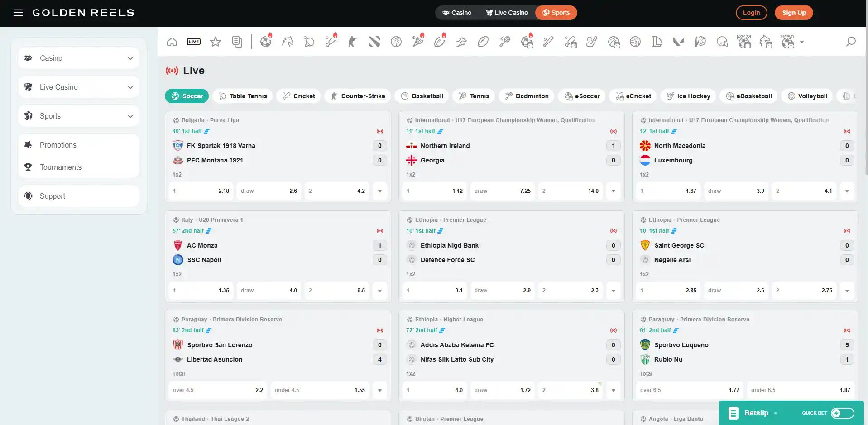The image size is (868, 425).
Task: Expand more markets for Ethiopia Nigd Bank match
Action: coord(614,291)
